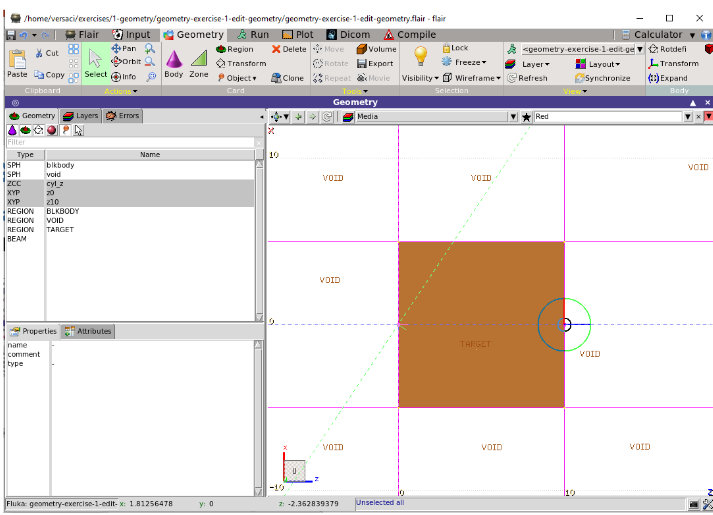Toggle the Lock selection option
The height and width of the screenshot is (515, 713).
point(455,48)
